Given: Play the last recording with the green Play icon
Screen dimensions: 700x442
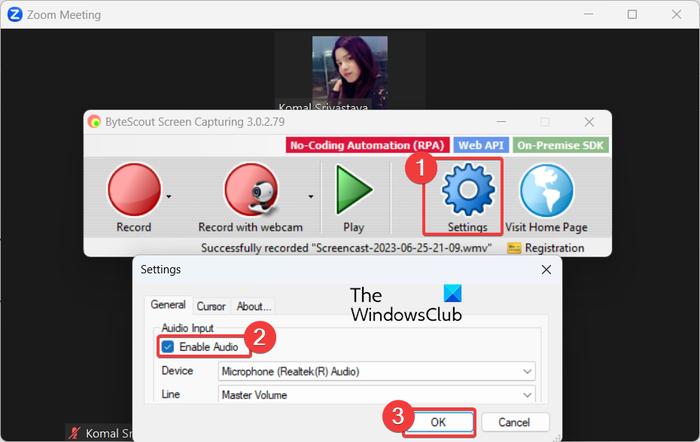Looking at the screenshot, I should click(x=354, y=190).
